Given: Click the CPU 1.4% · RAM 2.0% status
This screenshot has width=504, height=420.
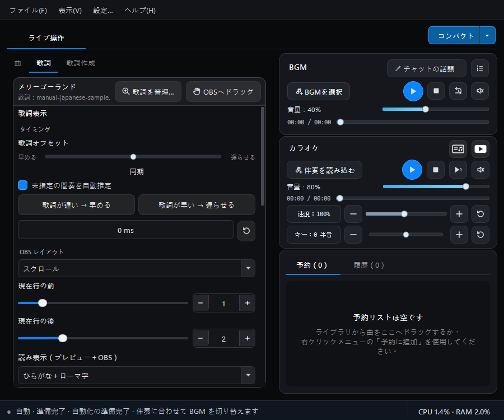Looking at the screenshot, I should pyautogui.click(x=454, y=412).
